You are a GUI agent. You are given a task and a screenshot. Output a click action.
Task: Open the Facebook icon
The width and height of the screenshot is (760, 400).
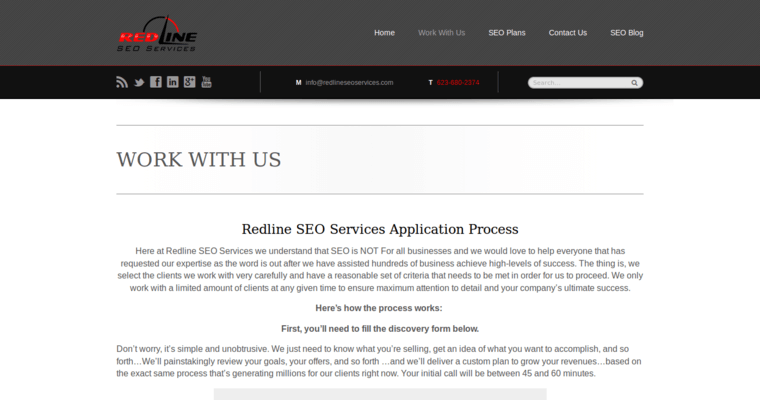(156, 82)
